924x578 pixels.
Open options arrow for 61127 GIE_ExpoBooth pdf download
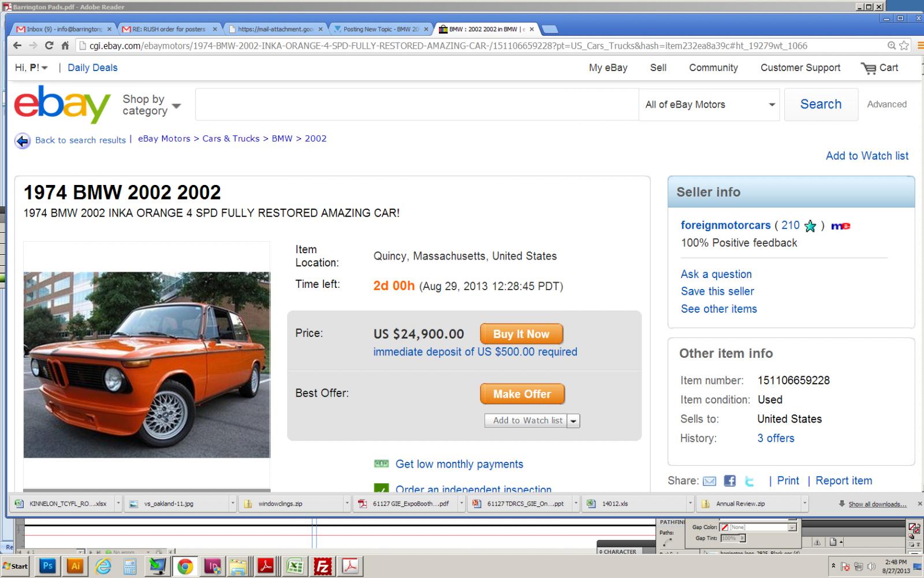(x=461, y=503)
